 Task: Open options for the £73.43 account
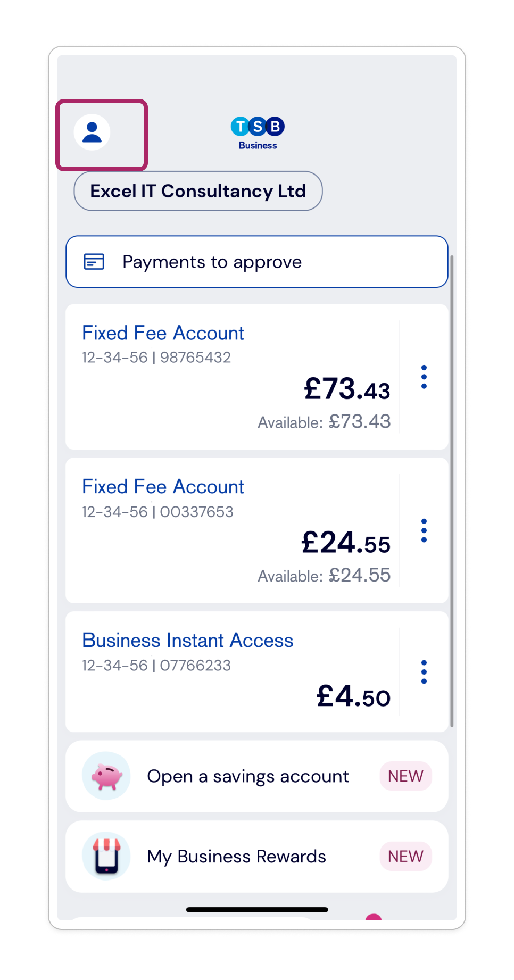[x=424, y=377]
